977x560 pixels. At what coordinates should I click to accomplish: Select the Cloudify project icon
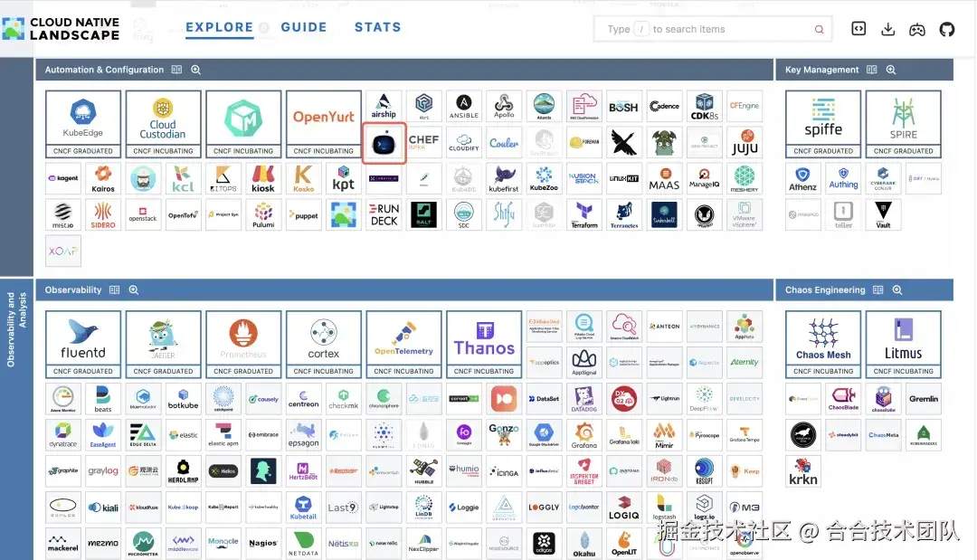point(464,143)
